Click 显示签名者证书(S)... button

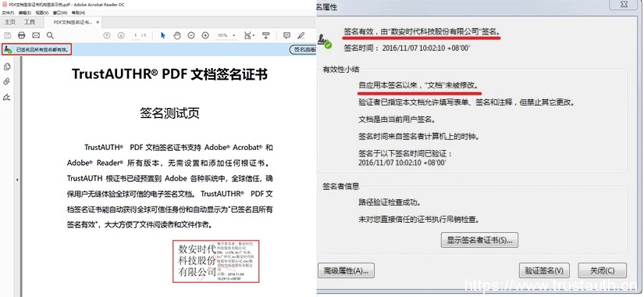479,240
